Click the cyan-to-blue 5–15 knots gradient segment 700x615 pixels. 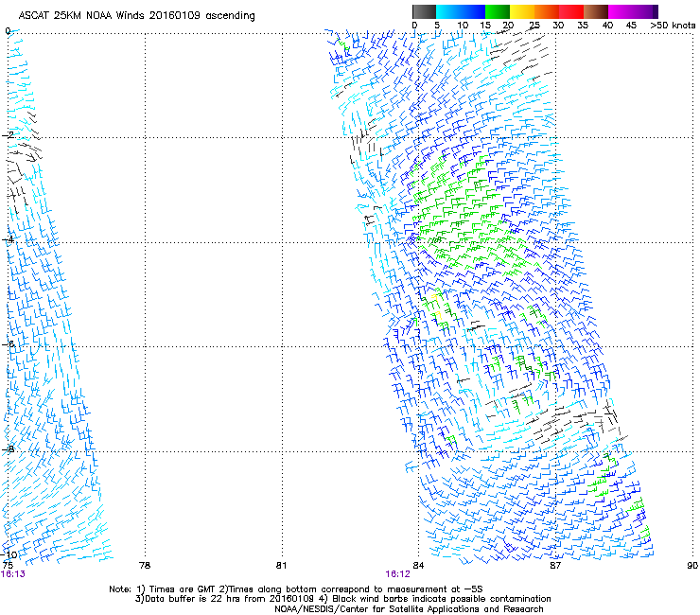[461, 11]
